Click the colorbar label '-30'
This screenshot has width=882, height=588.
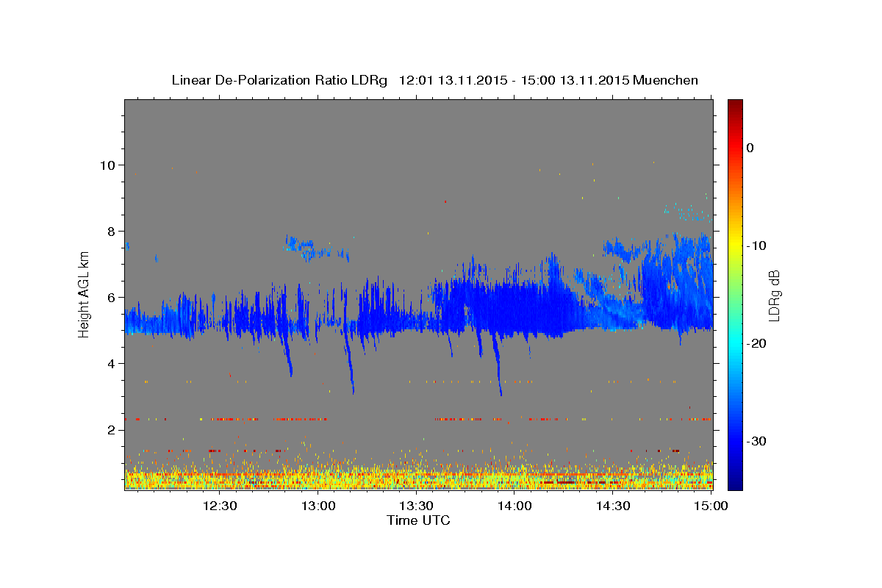click(x=757, y=441)
